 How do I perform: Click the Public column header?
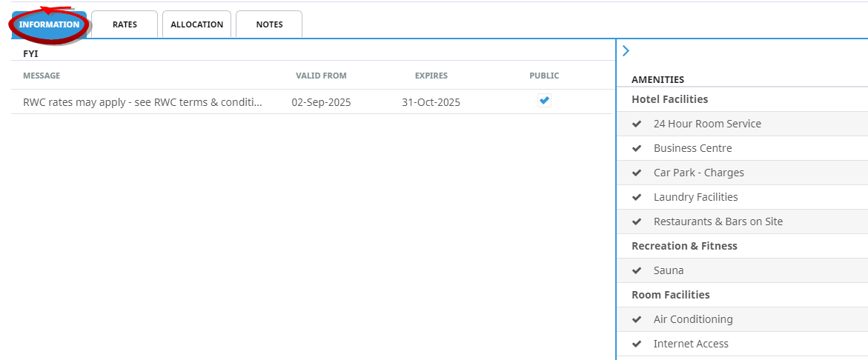point(544,76)
